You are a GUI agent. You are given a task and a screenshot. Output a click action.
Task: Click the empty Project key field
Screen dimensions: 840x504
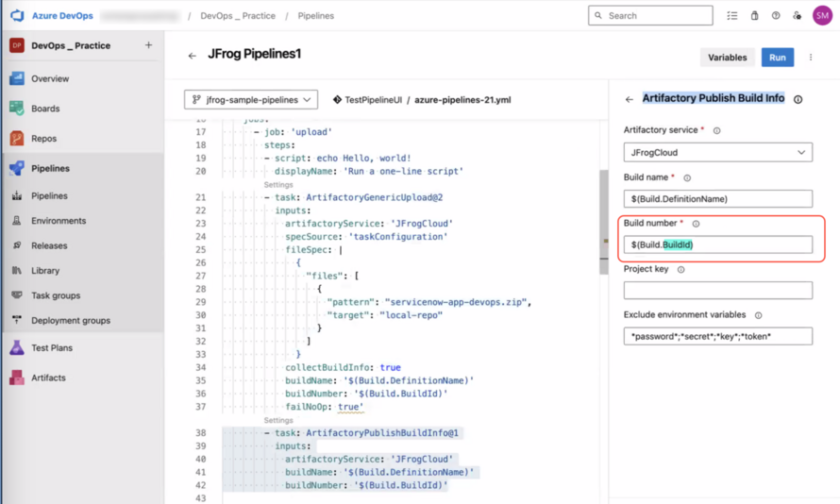(x=718, y=291)
